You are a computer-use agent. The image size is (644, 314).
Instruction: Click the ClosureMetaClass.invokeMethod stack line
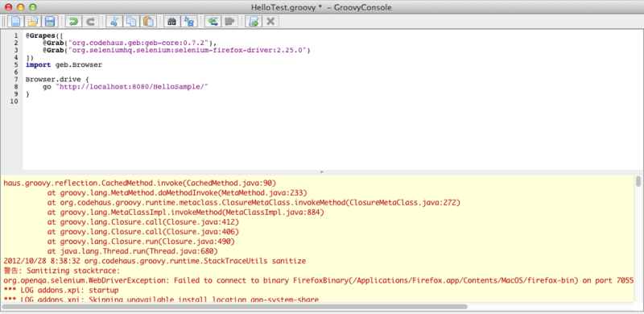254,203
